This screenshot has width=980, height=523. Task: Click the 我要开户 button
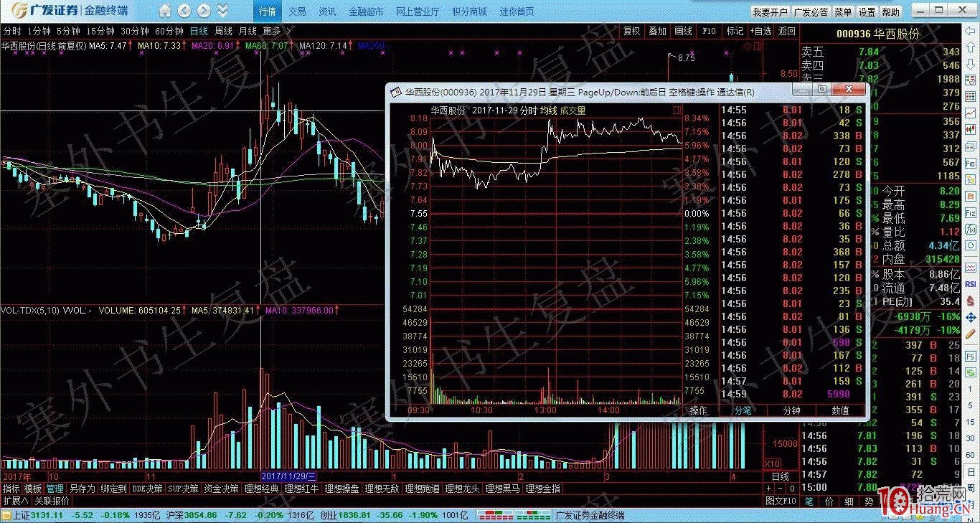tap(770, 12)
